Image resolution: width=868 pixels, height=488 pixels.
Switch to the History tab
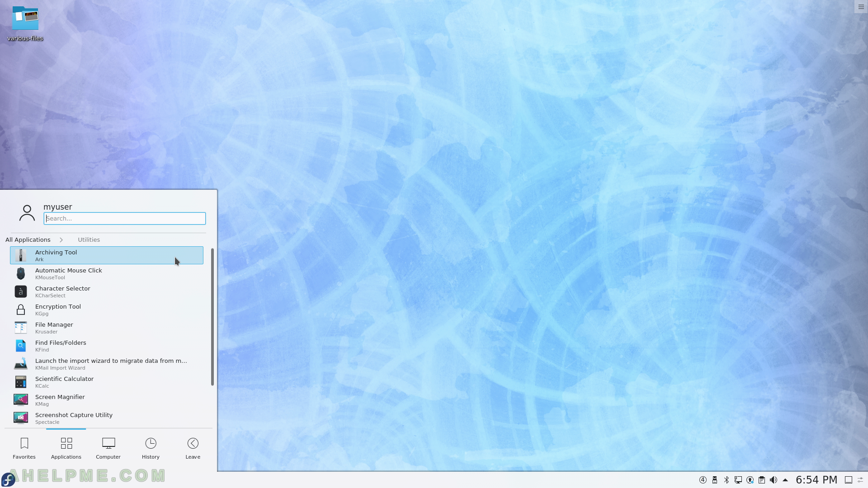click(x=151, y=449)
